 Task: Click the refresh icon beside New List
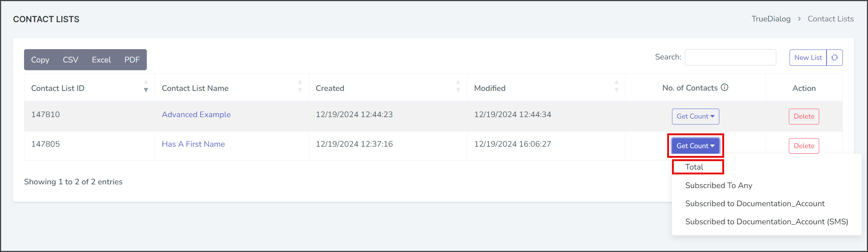834,58
